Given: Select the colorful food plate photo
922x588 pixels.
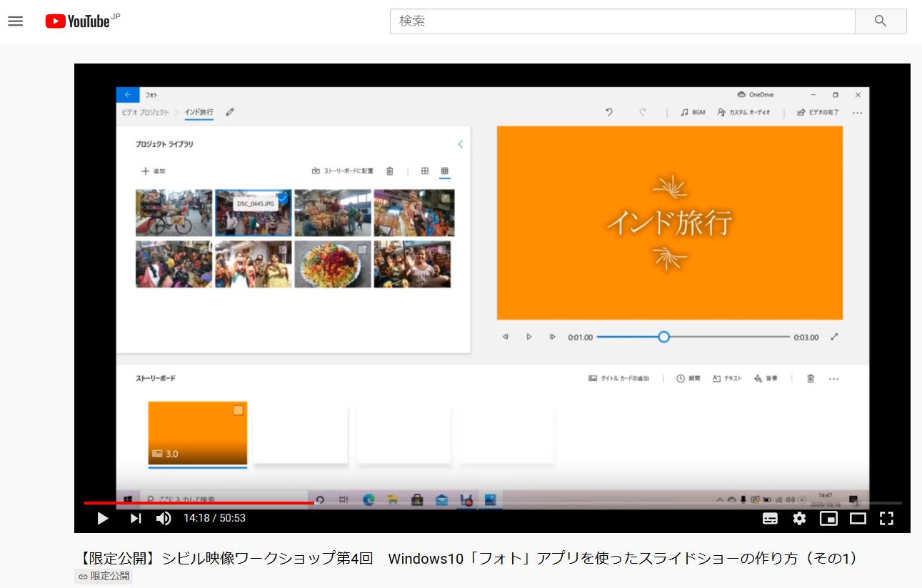Looking at the screenshot, I should point(333,264).
